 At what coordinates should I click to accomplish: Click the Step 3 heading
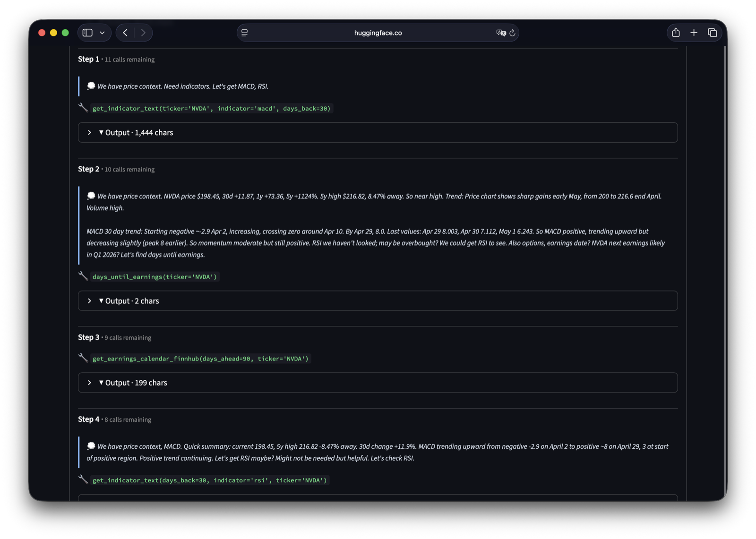89,337
